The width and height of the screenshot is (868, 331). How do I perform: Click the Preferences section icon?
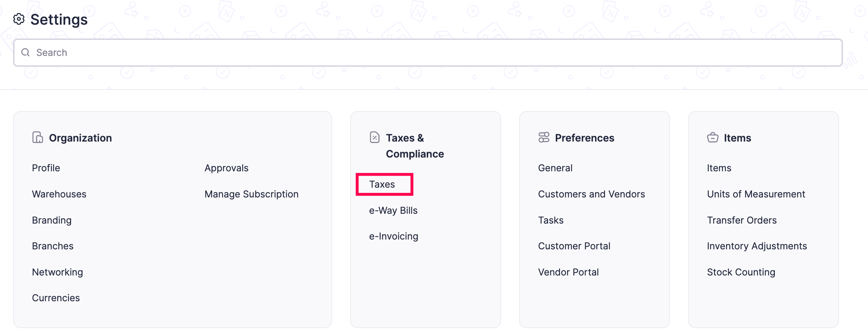point(543,138)
